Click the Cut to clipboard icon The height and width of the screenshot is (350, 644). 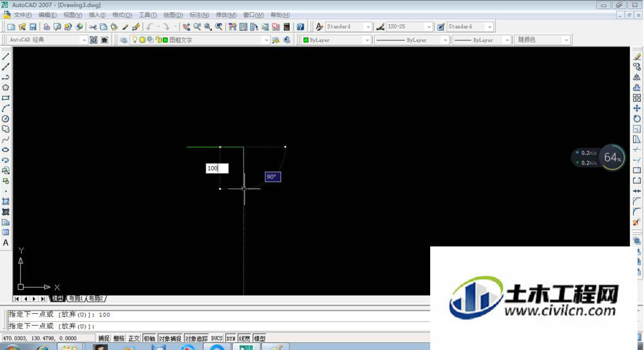pyautogui.click(x=93, y=26)
